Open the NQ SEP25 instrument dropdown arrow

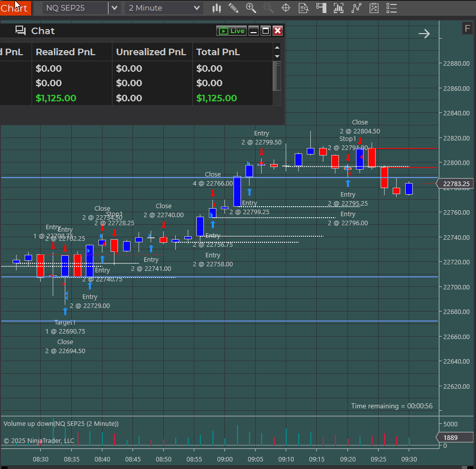(x=114, y=8)
